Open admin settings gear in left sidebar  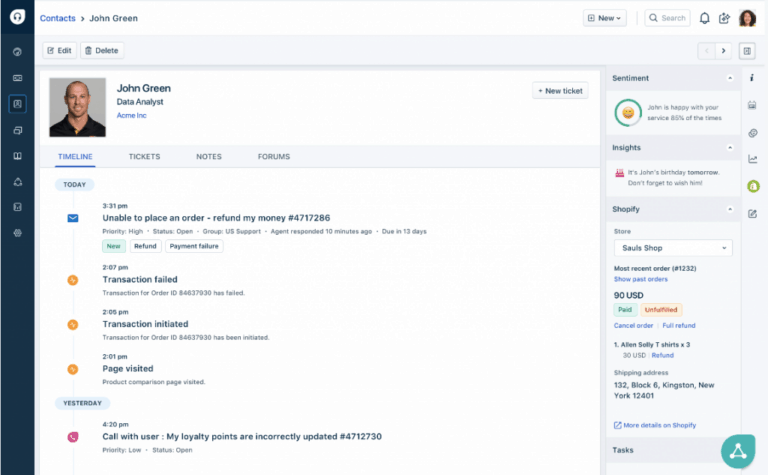click(17, 232)
